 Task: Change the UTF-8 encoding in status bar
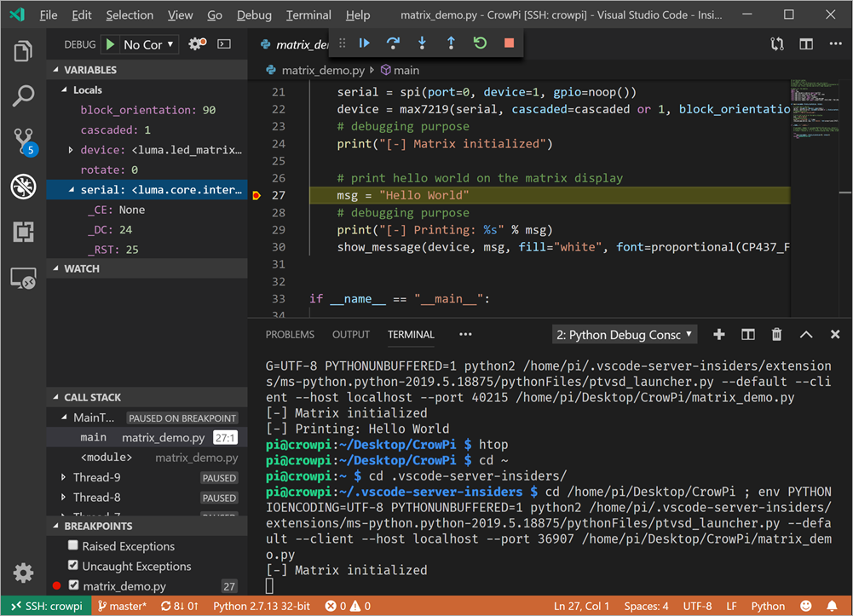697,606
